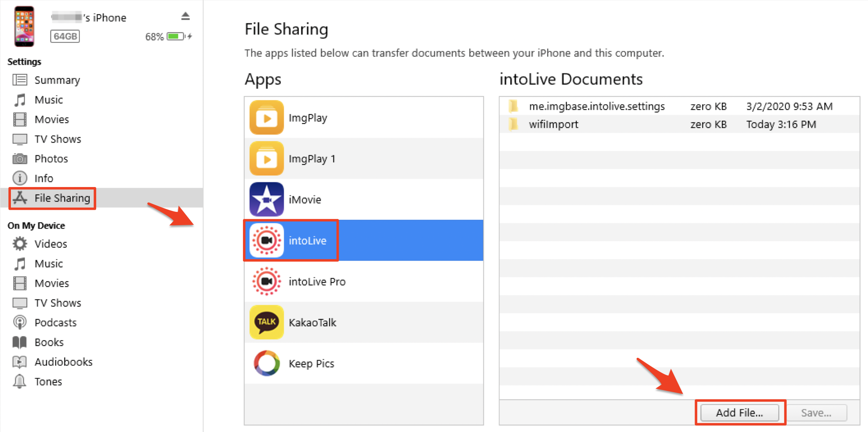Click the Podcasts icon
868x432 pixels.
pyautogui.click(x=20, y=323)
